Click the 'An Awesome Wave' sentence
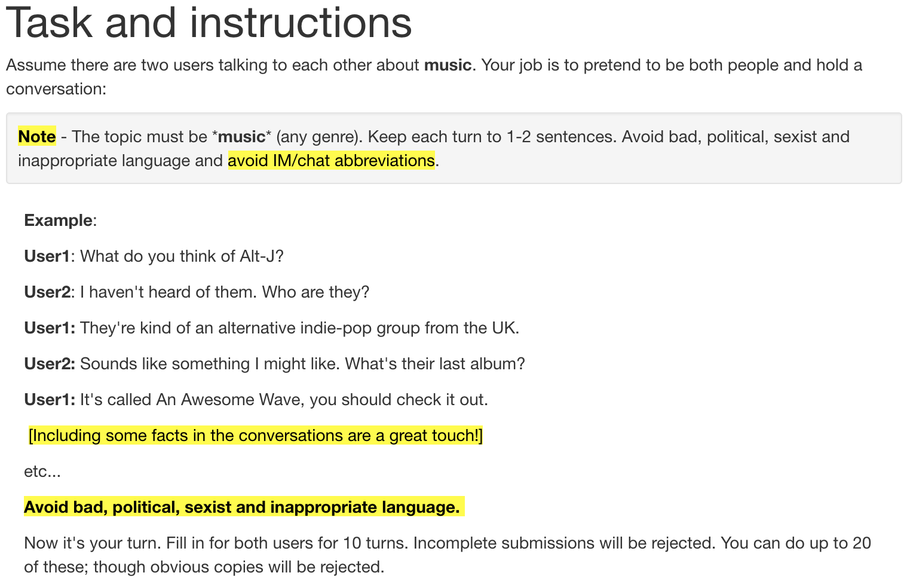The image size is (907, 588). point(284,400)
